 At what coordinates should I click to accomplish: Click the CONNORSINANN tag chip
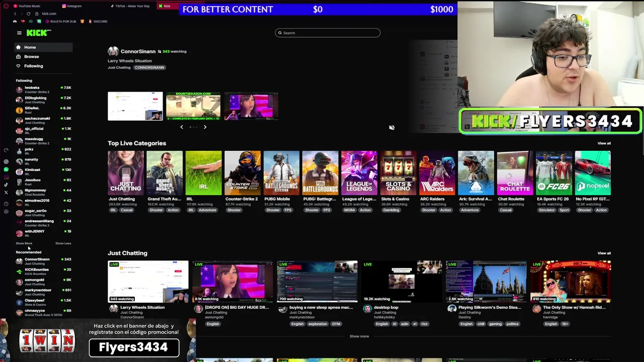pos(149,67)
